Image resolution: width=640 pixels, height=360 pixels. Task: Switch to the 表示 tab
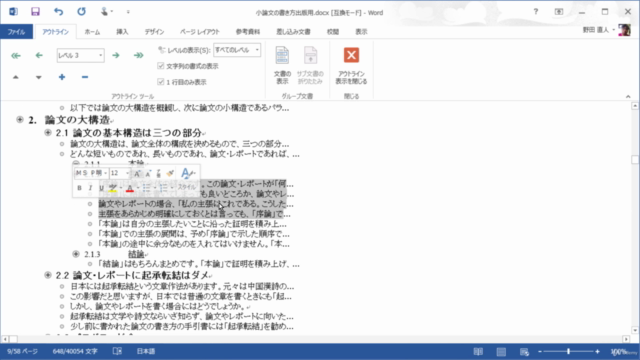tap(361, 31)
